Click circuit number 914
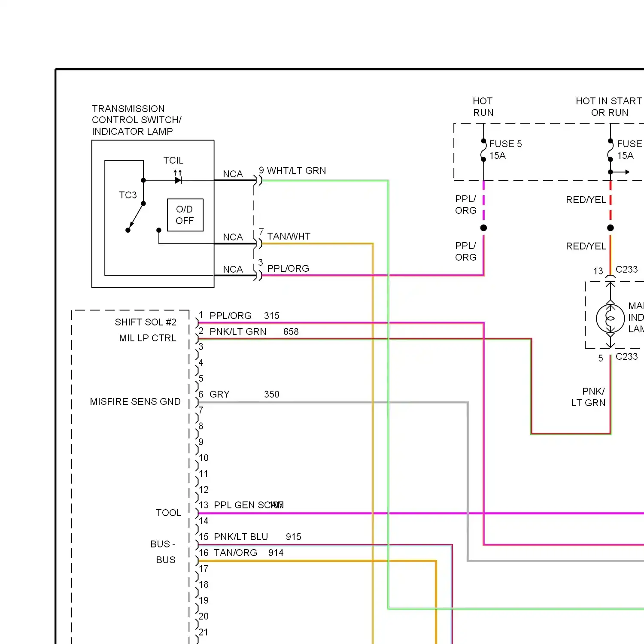644x644 pixels. [x=276, y=553]
